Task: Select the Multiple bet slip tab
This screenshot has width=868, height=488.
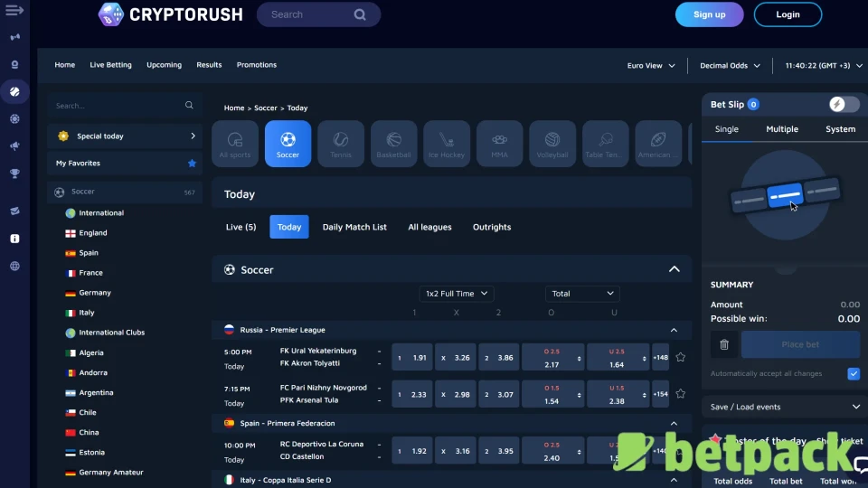Action: 781,129
